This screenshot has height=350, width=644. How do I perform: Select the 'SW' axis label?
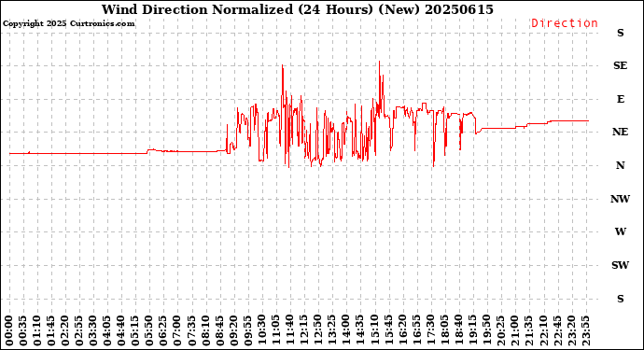[x=620, y=265]
